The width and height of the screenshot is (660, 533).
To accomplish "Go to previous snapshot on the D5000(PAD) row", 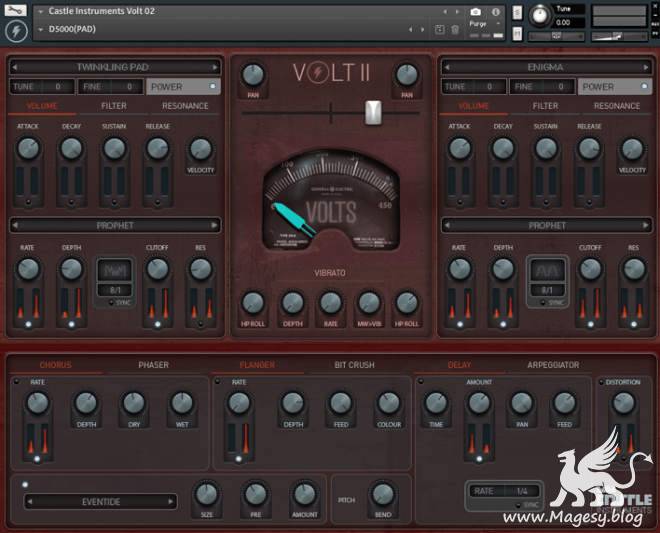I will click(x=410, y=29).
